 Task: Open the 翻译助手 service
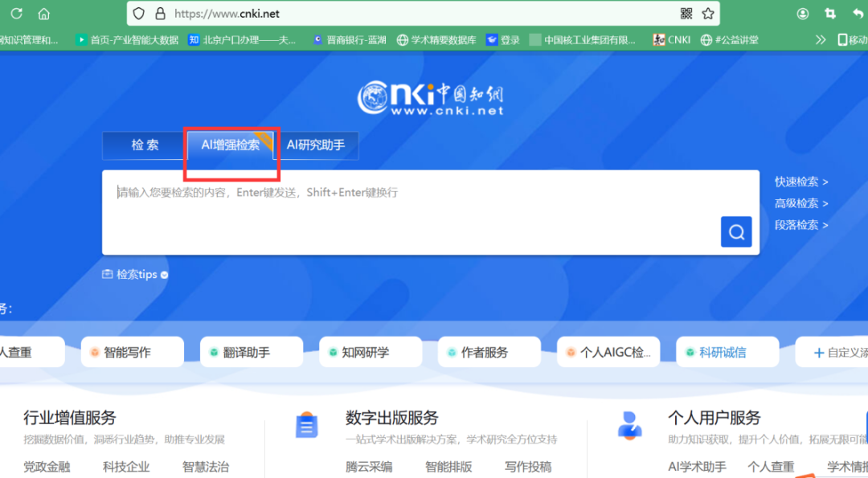(252, 352)
